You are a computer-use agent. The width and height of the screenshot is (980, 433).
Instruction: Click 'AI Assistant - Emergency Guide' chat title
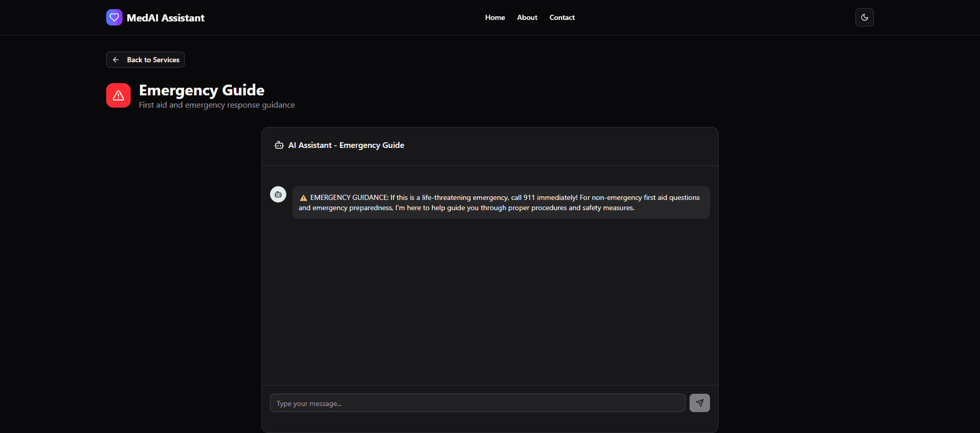(346, 145)
